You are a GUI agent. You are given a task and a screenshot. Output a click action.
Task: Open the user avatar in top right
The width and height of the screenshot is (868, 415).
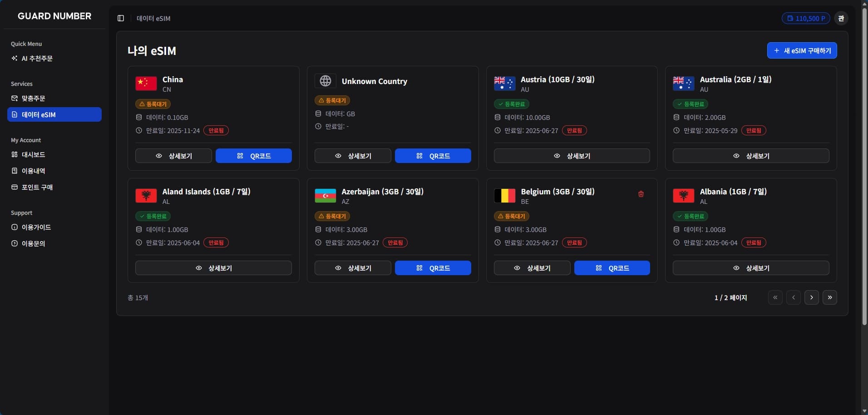[841, 18]
